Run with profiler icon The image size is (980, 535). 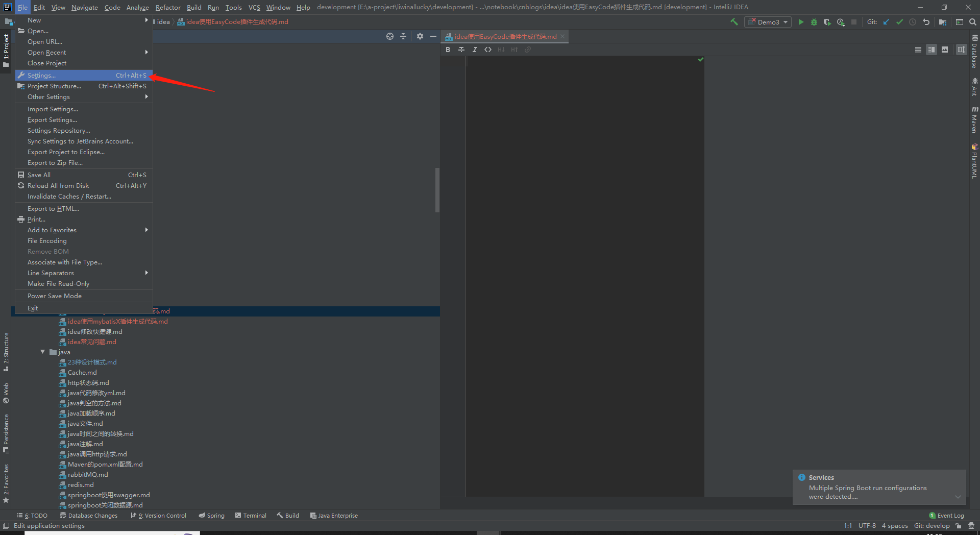click(x=841, y=22)
